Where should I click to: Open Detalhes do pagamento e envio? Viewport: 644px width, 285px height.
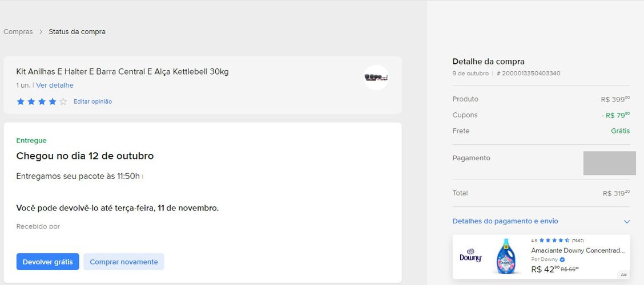click(x=505, y=221)
